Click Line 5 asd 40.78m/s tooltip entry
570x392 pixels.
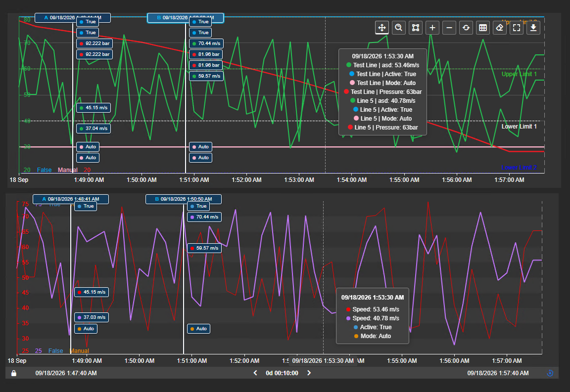click(383, 101)
